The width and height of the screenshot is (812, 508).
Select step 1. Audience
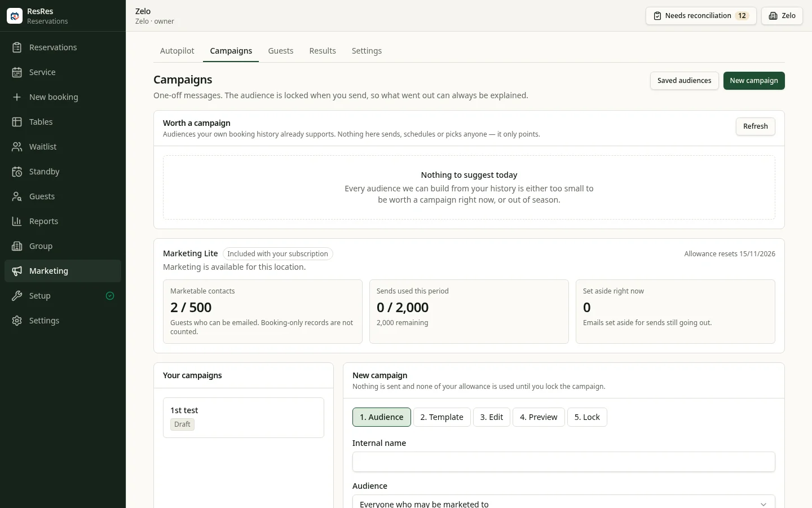pos(382,417)
